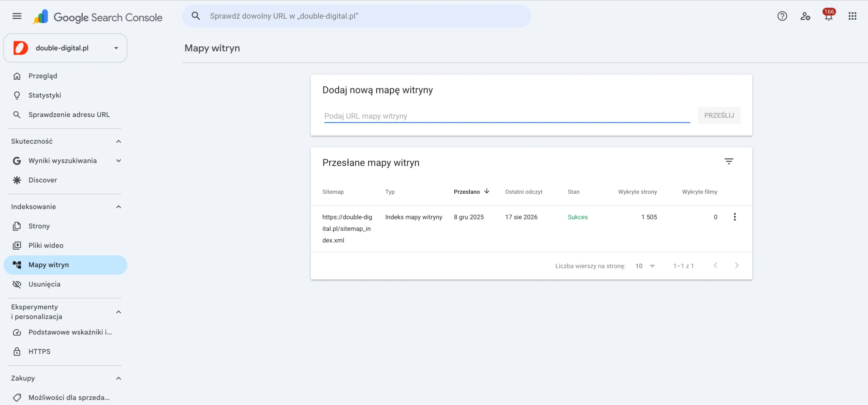This screenshot has width=868, height=405.
Task: Open Statystyki in the sidebar
Action: [65, 95]
